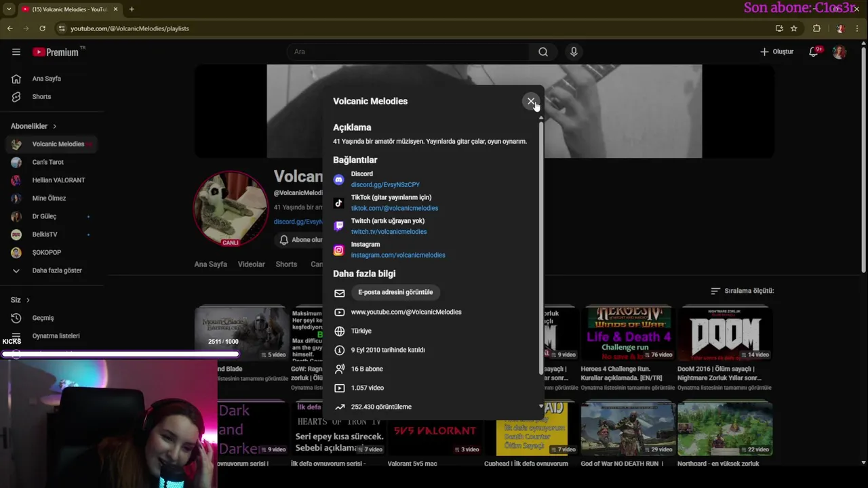
Task: Expand the Abonelikler section header
Action: point(34,126)
